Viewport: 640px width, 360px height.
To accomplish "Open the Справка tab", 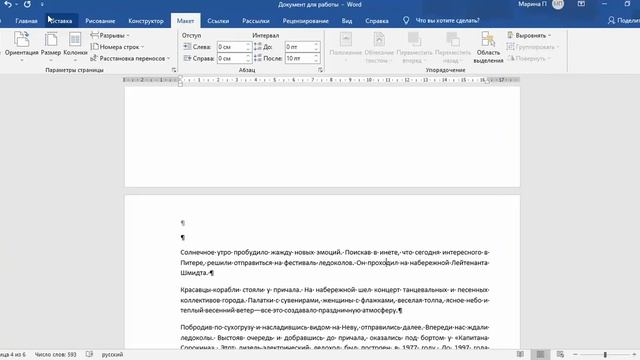I will point(377,21).
